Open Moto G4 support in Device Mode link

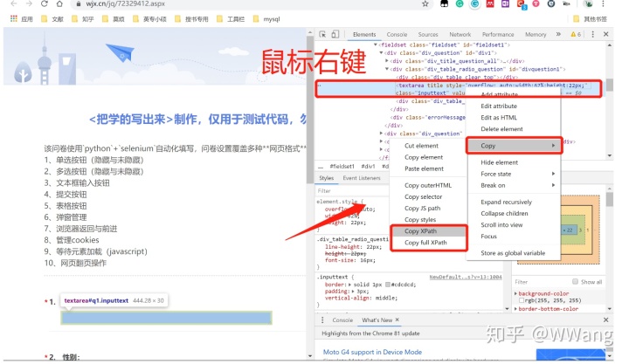click(372, 352)
